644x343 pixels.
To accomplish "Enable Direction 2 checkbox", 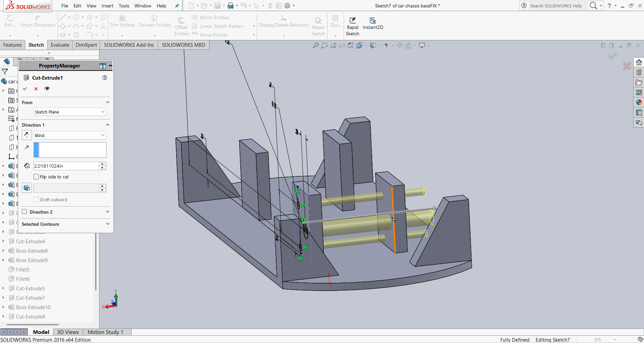I will 24,212.
